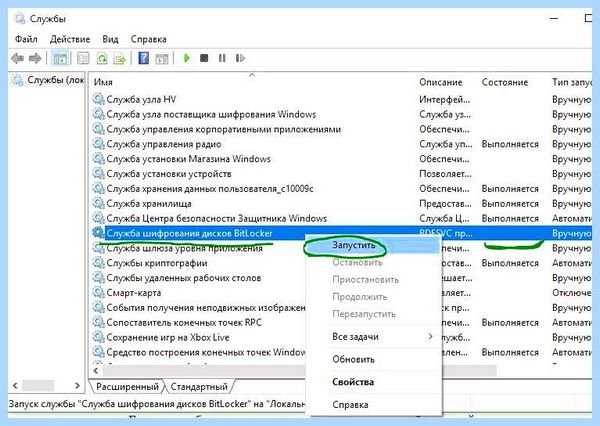This screenshot has height=426, width=600.
Task: Select Средство построения конечных точек Windows
Action: pyautogui.click(x=206, y=352)
